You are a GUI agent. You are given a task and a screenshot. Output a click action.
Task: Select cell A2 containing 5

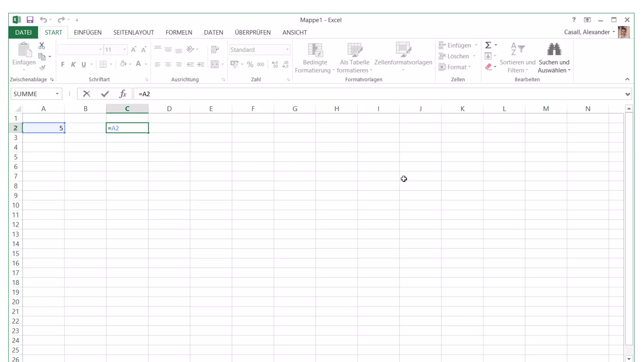tap(43, 128)
